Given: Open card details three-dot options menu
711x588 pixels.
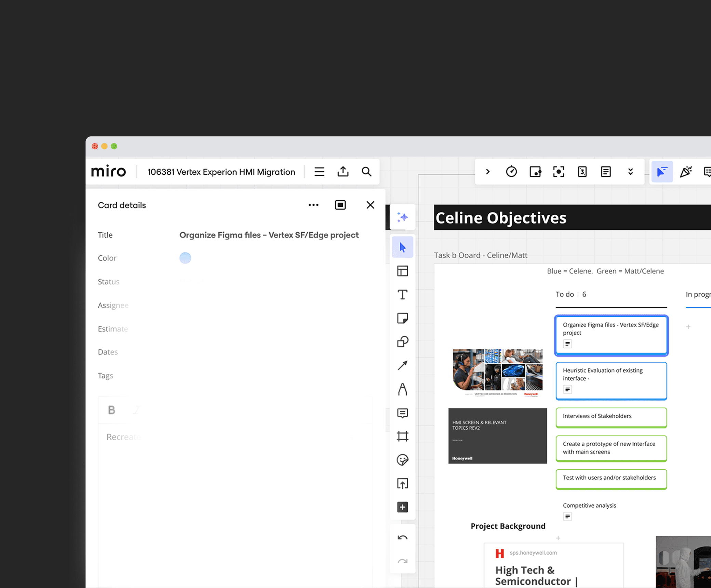Looking at the screenshot, I should click(313, 205).
